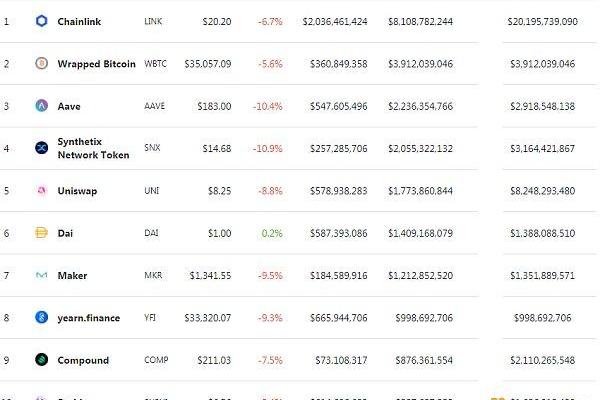Screen dimensions: 600x400
Task: Open the Wrapped Bitcoin name link
Action: click(x=96, y=64)
